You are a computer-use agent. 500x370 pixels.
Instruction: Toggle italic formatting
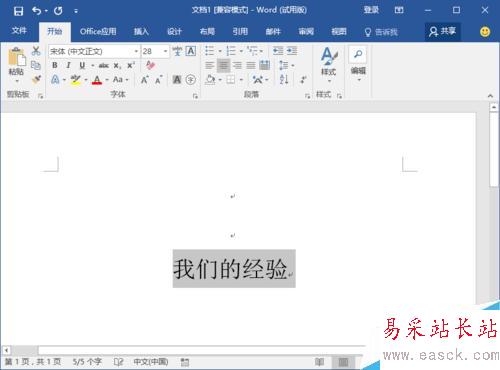coord(68,65)
